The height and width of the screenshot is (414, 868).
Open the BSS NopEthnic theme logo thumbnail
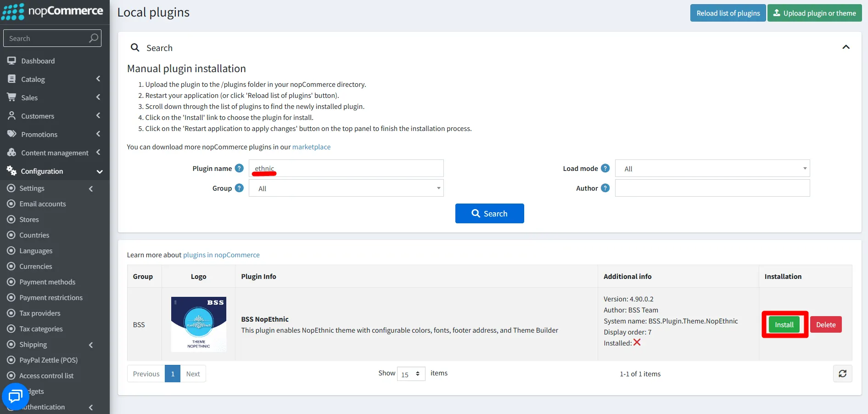pyautogui.click(x=199, y=324)
